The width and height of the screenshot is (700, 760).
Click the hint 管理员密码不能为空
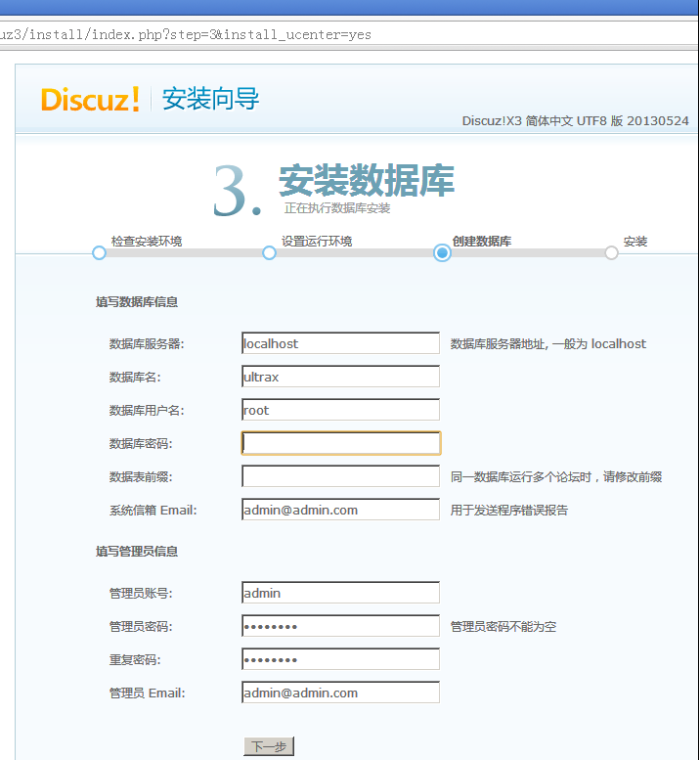click(503, 627)
